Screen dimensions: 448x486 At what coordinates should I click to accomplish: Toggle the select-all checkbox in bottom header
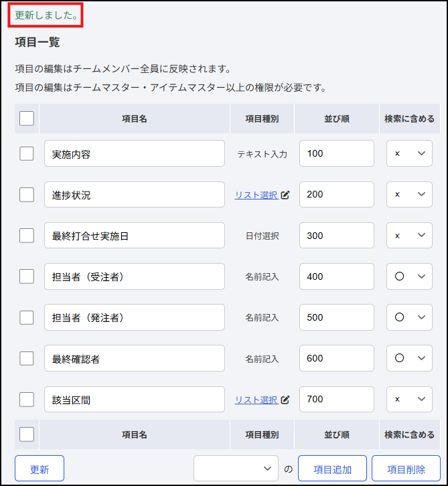tap(27, 434)
